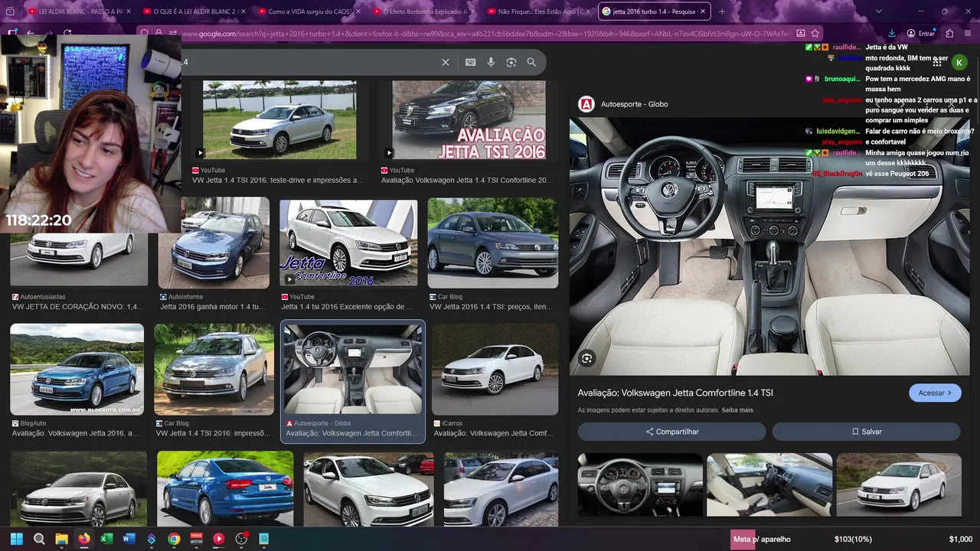Click the Lens search icon on preview image
The width and height of the screenshot is (980, 551).
[586, 358]
